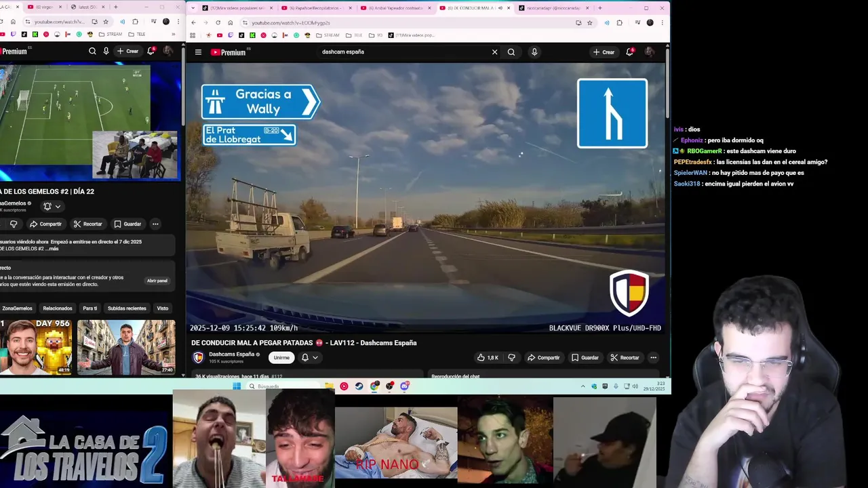868x488 pixels.
Task: Open the TELE bookmarks folder in the main browser
Action: point(354,35)
